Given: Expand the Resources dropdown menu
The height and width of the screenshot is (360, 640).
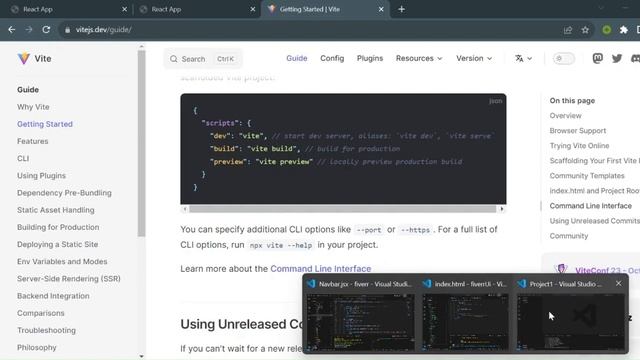Looking at the screenshot, I should [x=419, y=58].
